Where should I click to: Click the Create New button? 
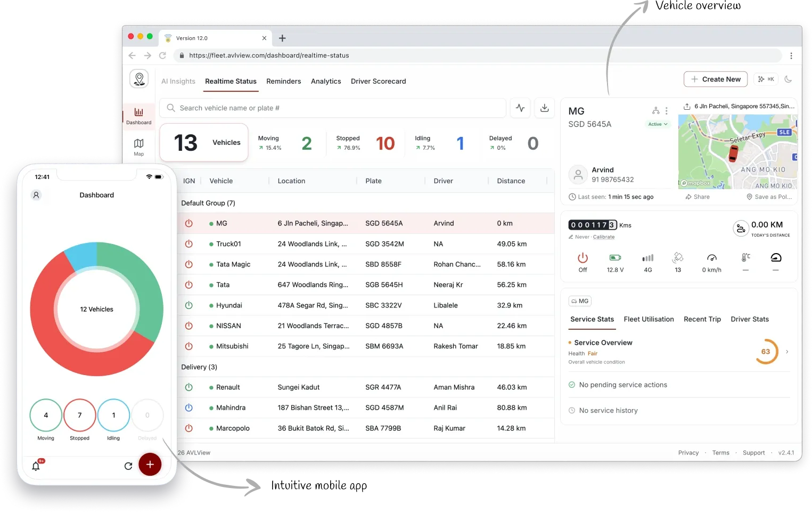(x=716, y=79)
